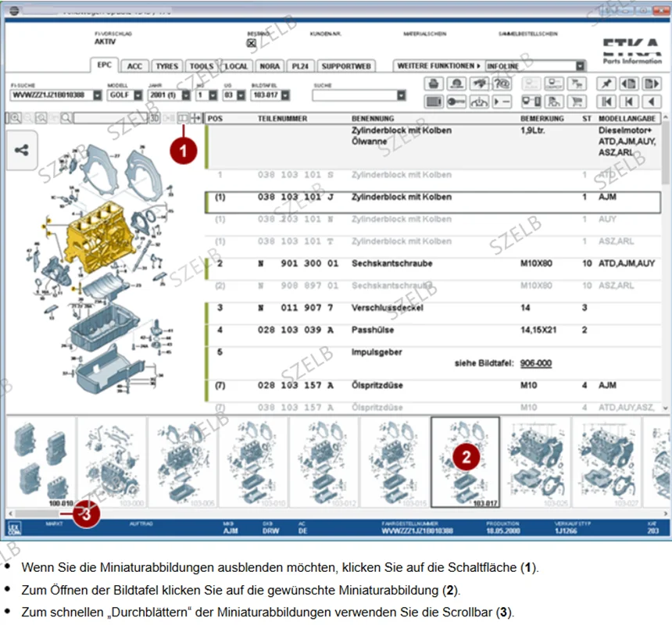Click the computer-to-phone transfer icon
Image resolution: width=672 pixels, height=625 pixels.
pyautogui.click(x=531, y=102)
